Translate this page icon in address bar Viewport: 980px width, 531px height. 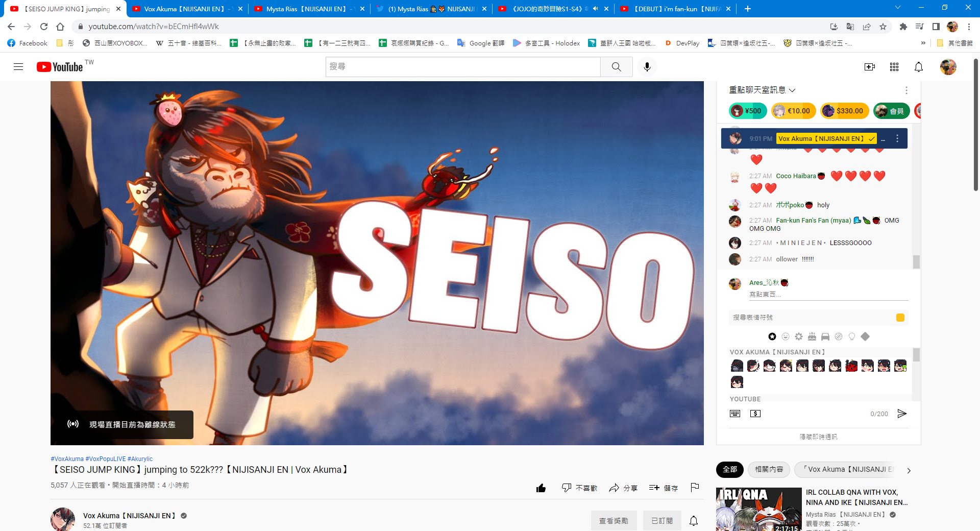click(x=850, y=27)
